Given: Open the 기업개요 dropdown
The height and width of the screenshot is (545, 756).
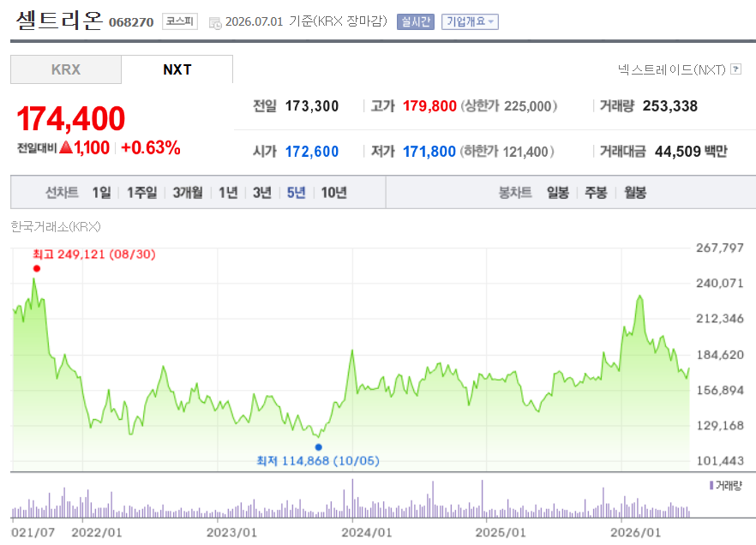Looking at the screenshot, I should pos(470,21).
